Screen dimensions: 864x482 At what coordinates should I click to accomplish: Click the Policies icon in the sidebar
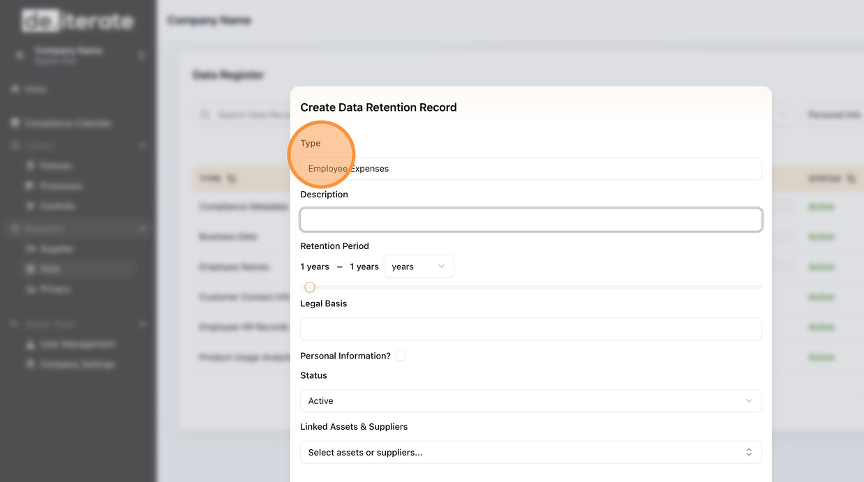pyautogui.click(x=31, y=165)
